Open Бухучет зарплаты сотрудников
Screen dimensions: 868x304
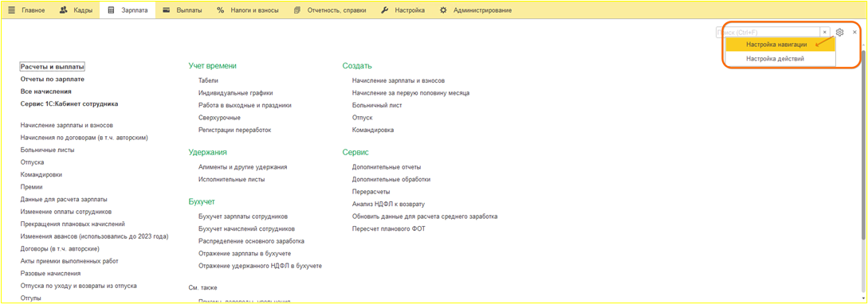coord(243,216)
